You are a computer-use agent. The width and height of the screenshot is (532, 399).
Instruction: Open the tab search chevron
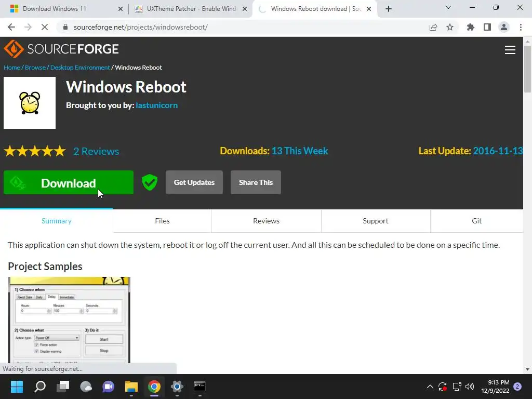pyautogui.click(x=448, y=7)
